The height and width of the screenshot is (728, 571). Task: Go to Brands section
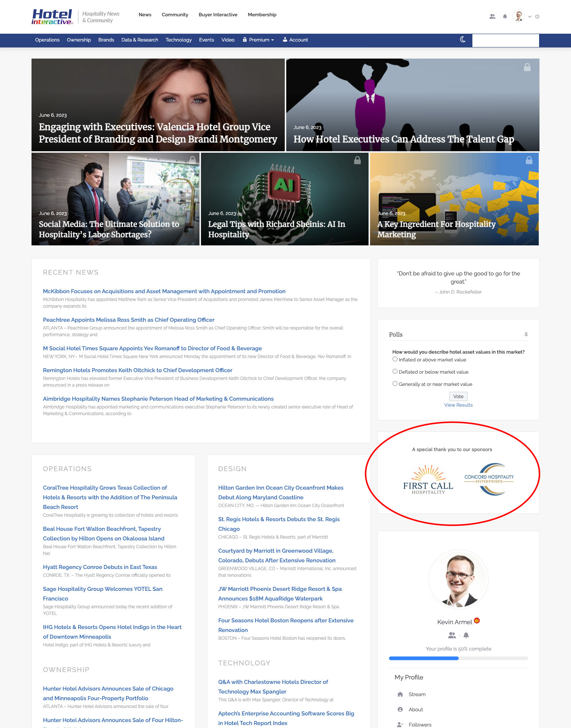click(106, 40)
